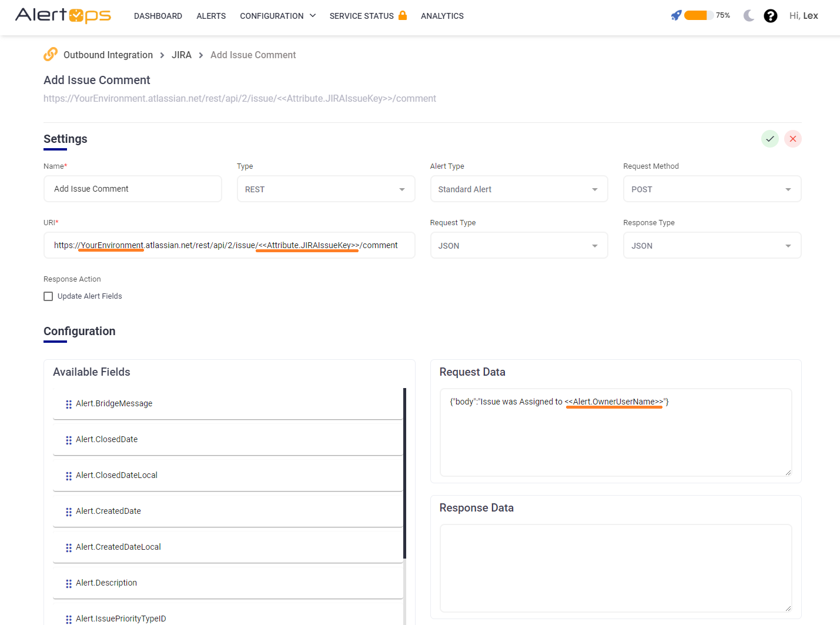Click drag handle beside Alert.Description
Screen dimensions: 840x625
click(x=69, y=583)
